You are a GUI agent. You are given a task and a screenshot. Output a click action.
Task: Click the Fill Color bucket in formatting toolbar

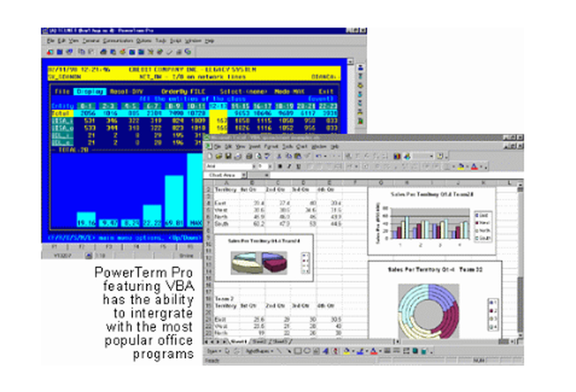461,166
